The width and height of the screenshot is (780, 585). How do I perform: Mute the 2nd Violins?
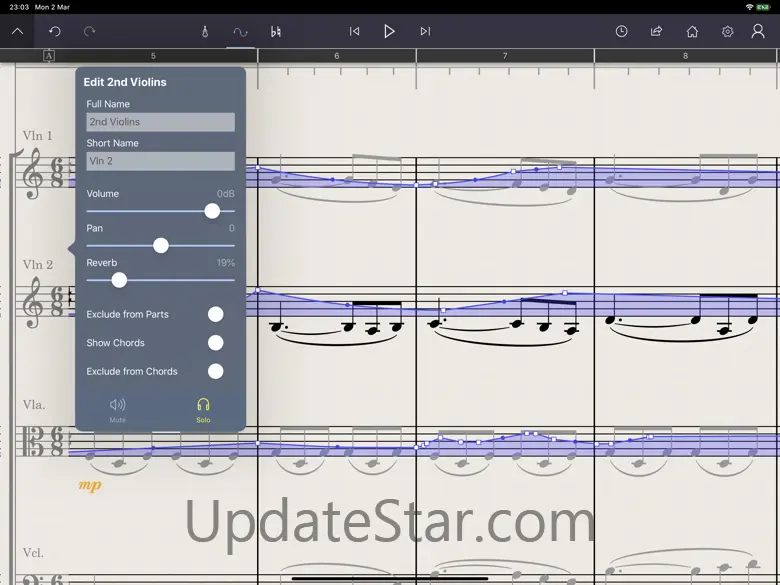point(117,410)
